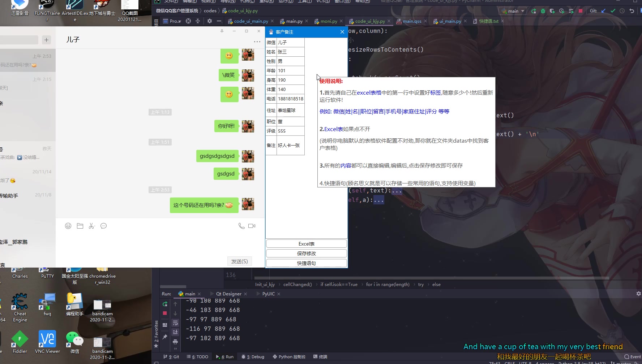Open the 6: TODO tool window
The height and width of the screenshot is (364, 642).
tap(197, 357)
